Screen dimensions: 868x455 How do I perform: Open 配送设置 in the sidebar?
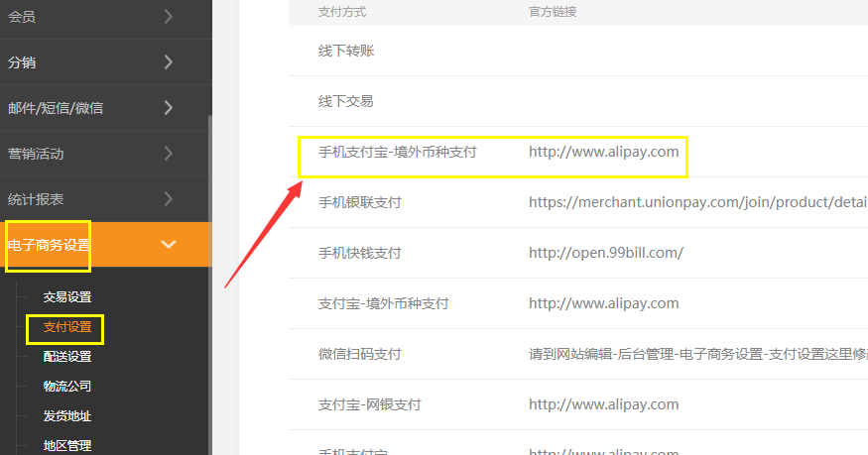tap(67, 357)
